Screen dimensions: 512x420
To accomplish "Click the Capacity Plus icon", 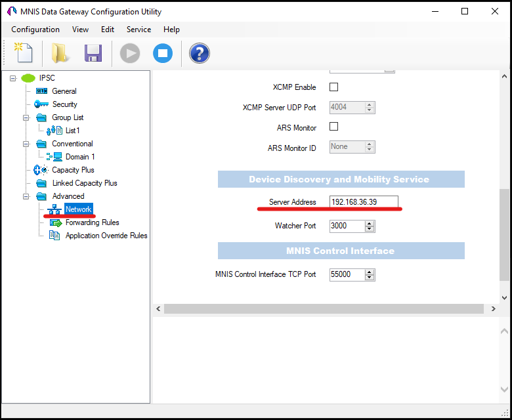I will [x=41, y=170].
